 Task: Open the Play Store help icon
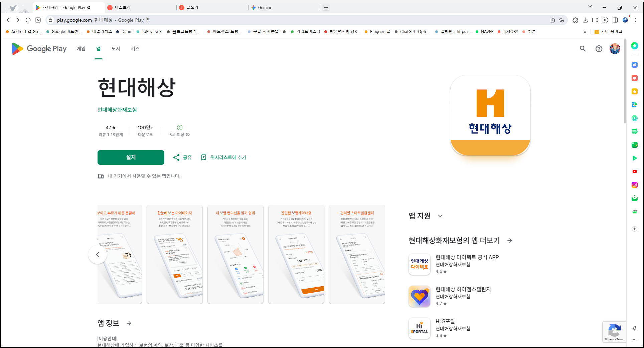point(599,49)
